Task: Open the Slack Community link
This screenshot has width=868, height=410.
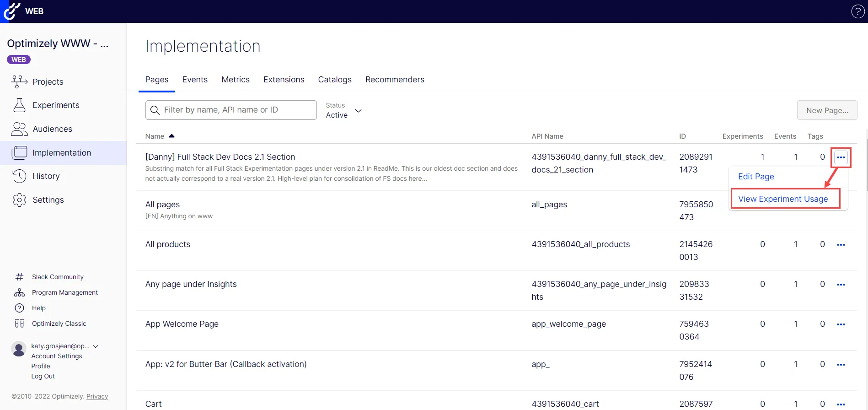Action: click(58, 277)
